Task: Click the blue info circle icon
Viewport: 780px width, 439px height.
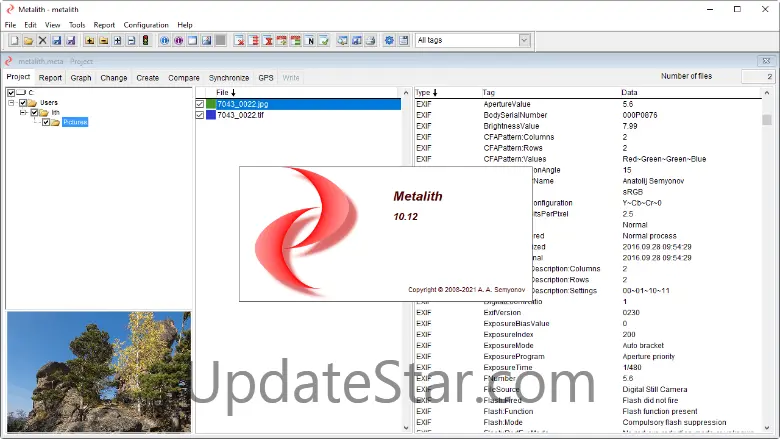Action: point(164,40)
